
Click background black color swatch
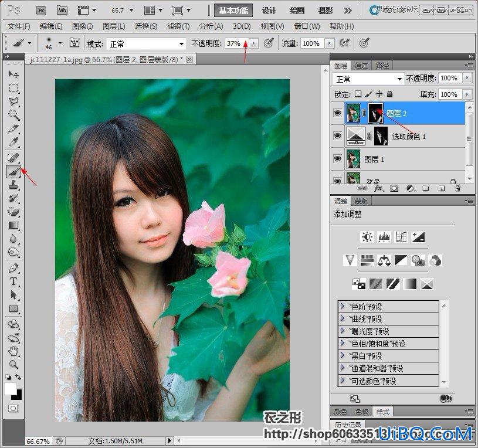tap(18, 396)
